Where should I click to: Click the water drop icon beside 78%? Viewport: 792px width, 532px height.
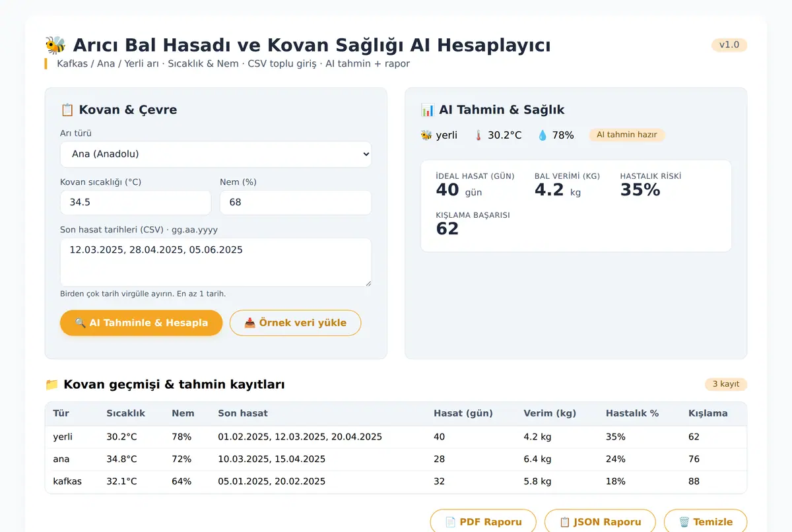pos(543,135)
